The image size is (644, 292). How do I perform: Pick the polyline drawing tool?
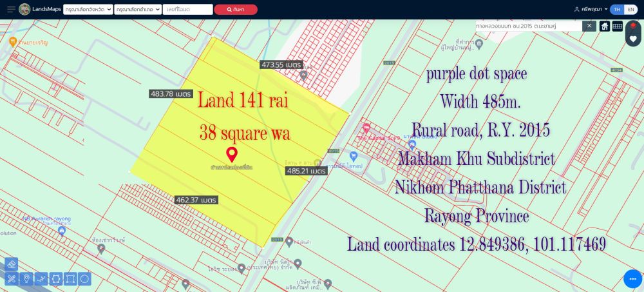(41, 278)
